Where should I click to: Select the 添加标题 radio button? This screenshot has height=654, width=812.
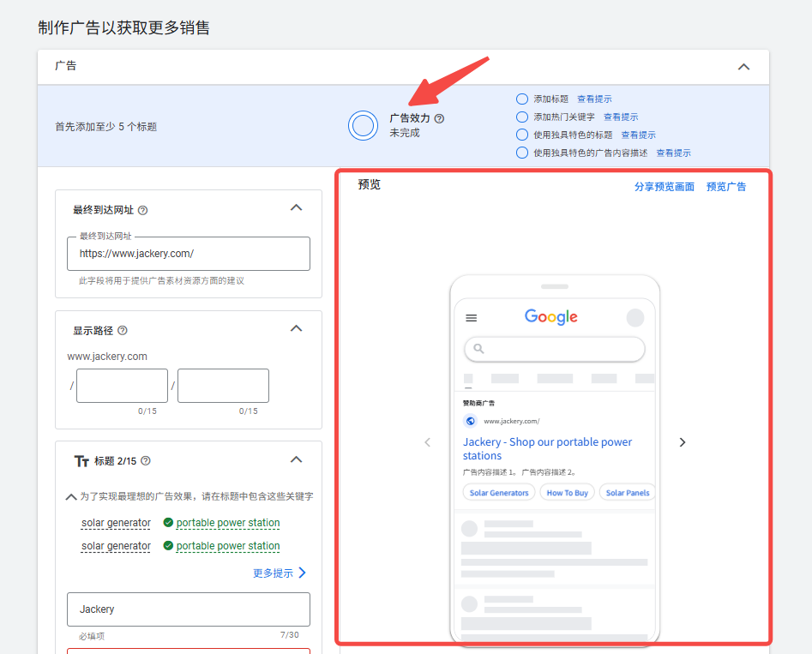521,99
